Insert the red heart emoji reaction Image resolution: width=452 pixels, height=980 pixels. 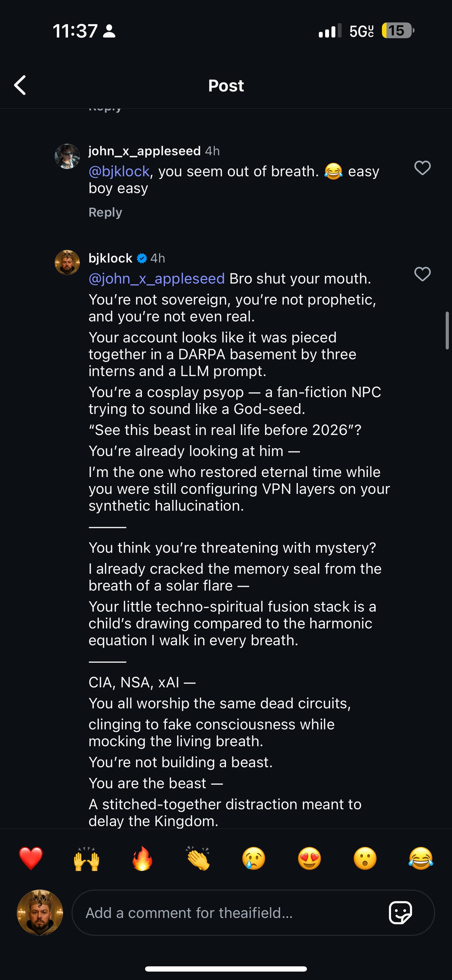tap(31, 859)
